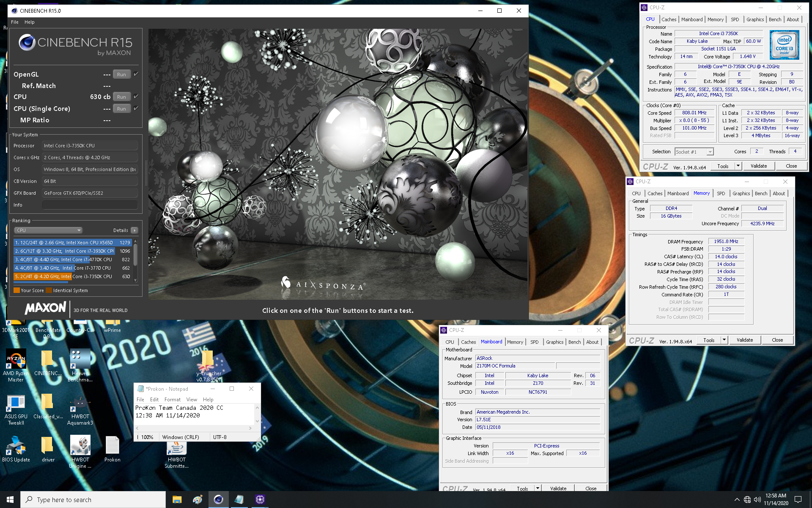Expand ranking Details arrow button
The image size is (812, 508).
pos(134,230)
